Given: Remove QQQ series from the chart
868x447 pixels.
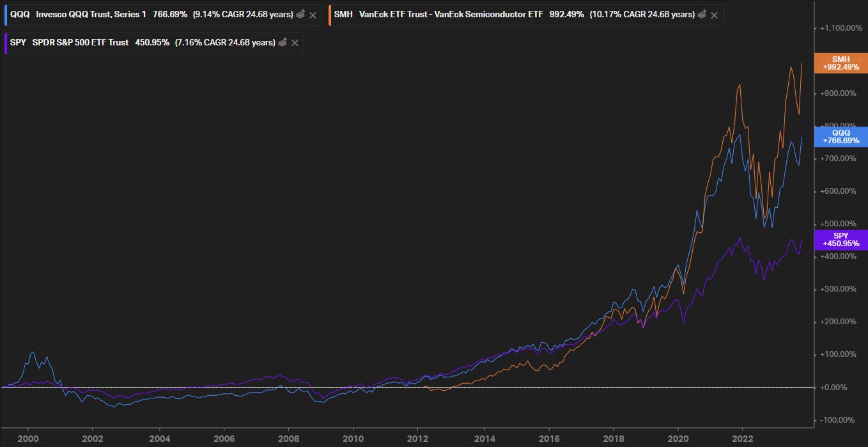Looking at the screenshot, I should click(313, 14).
